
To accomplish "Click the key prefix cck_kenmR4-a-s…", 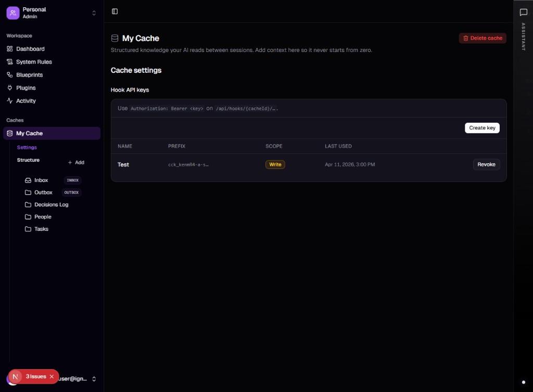I will (x=188, y=165).
